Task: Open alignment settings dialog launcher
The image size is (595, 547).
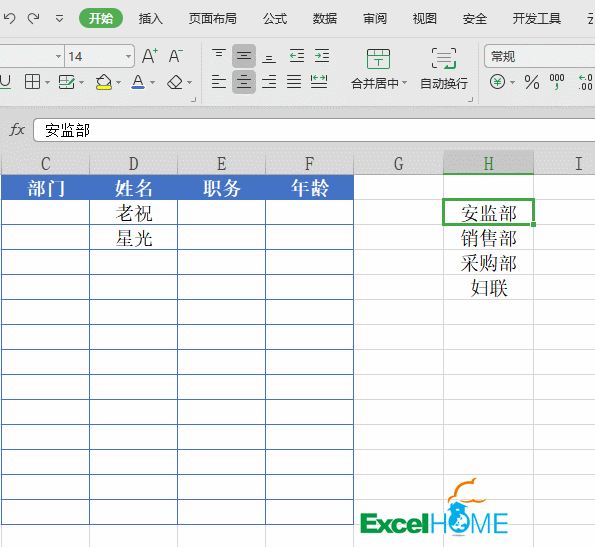Action: [x=471, y=99]
